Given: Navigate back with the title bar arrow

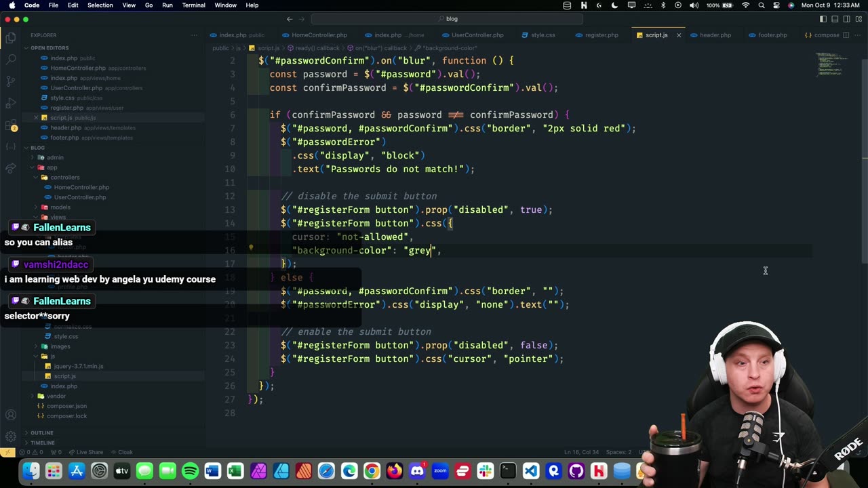Looking at the screenshot, I should [290, 19].
